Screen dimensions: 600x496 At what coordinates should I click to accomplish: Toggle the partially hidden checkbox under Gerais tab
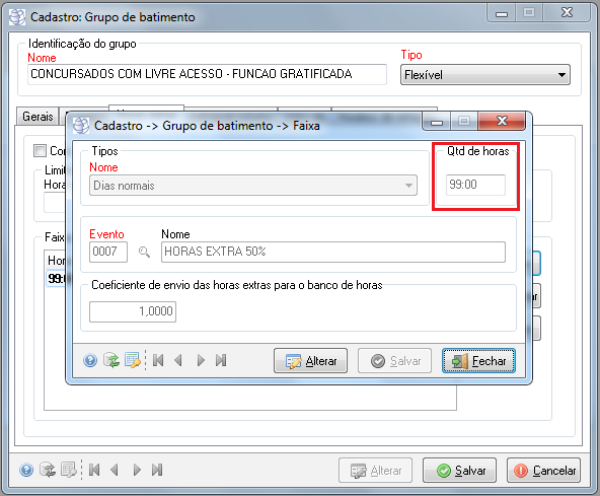[x=40, y=151]
